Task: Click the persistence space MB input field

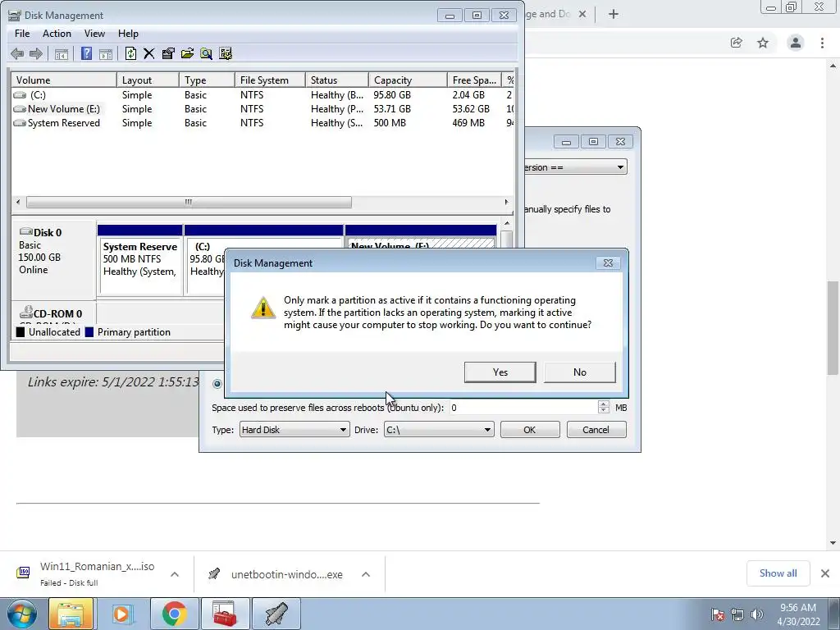Action: [x=523, y=408]
